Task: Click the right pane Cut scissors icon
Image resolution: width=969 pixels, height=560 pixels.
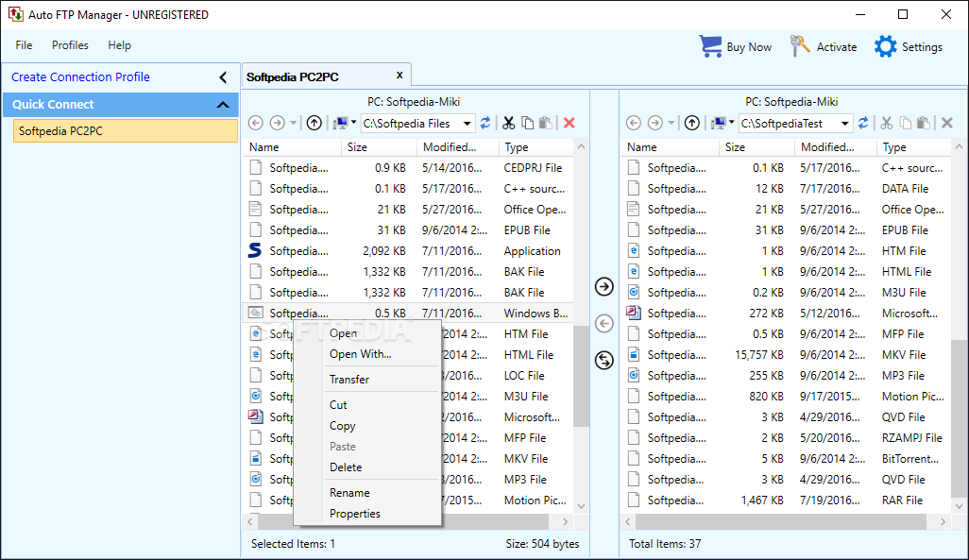Action: point(887,123)
